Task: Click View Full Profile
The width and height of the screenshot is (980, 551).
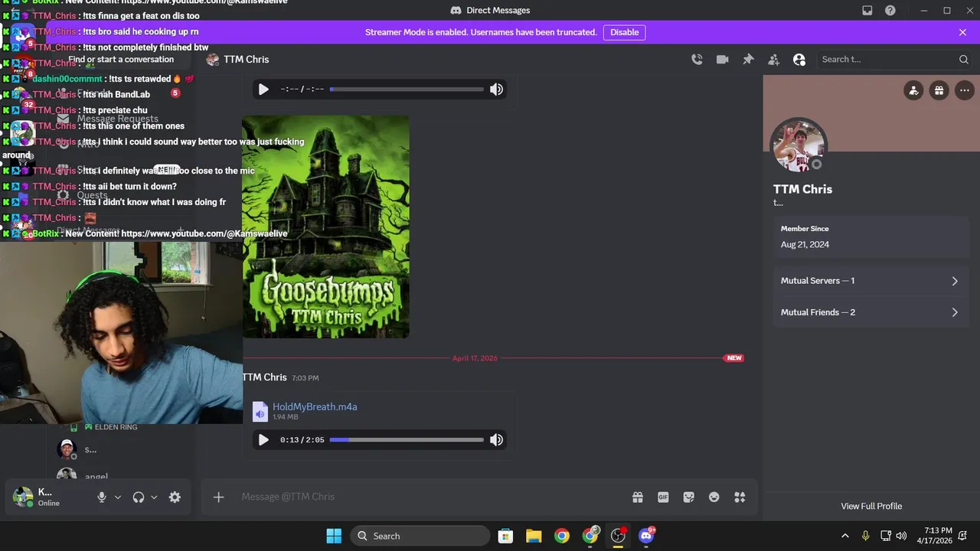Action: (x=871, y=506)
